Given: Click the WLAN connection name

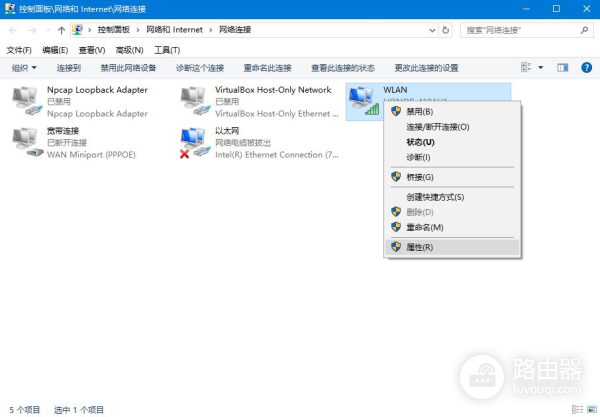Looking at the screenshot, I should click(x=395, y=90).
